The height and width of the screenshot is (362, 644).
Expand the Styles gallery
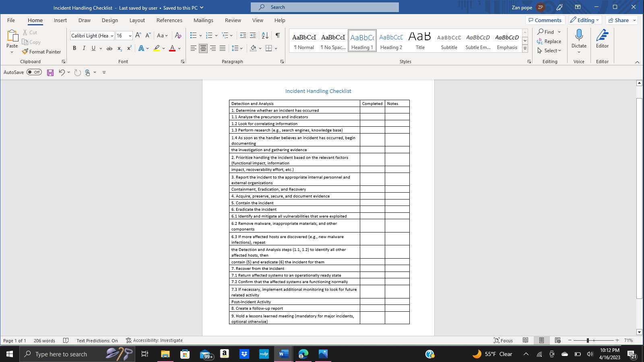pyautogui.click(x=525, y=48)
